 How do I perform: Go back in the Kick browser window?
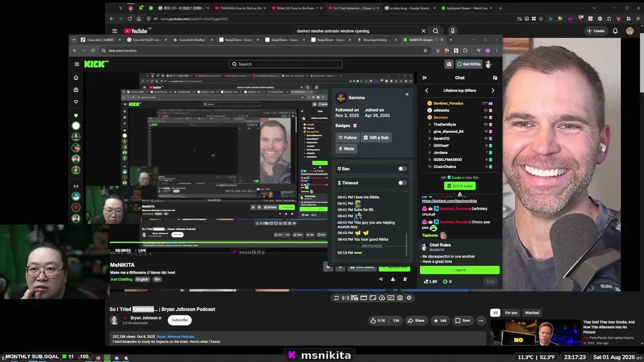point(74,50)
